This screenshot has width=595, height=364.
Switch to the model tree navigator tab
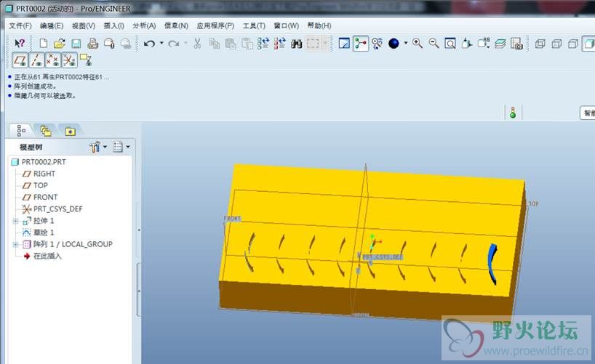(x=21, y=131)
